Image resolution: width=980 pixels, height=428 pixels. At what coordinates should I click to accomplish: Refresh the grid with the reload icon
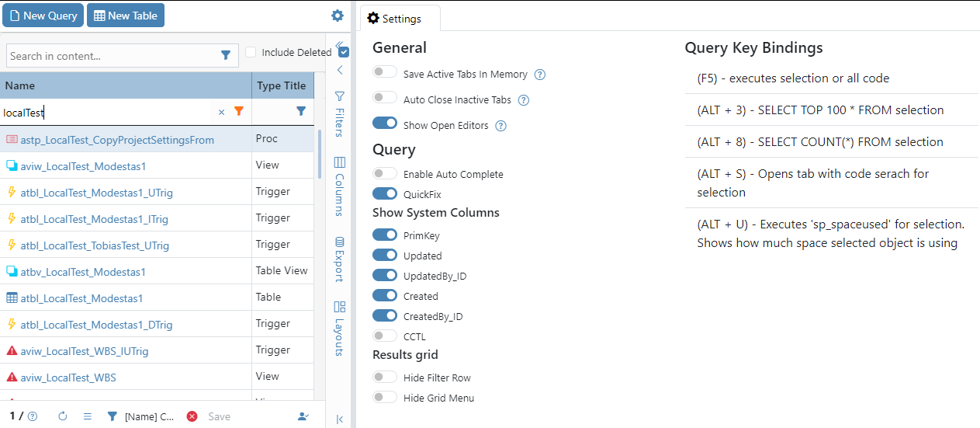(x=64, y=416)
